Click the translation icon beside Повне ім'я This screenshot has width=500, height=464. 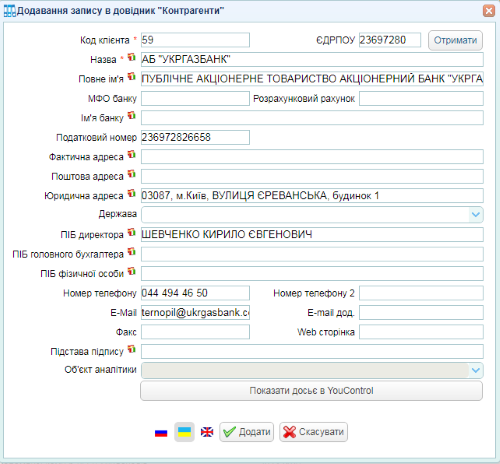point(132,77)
